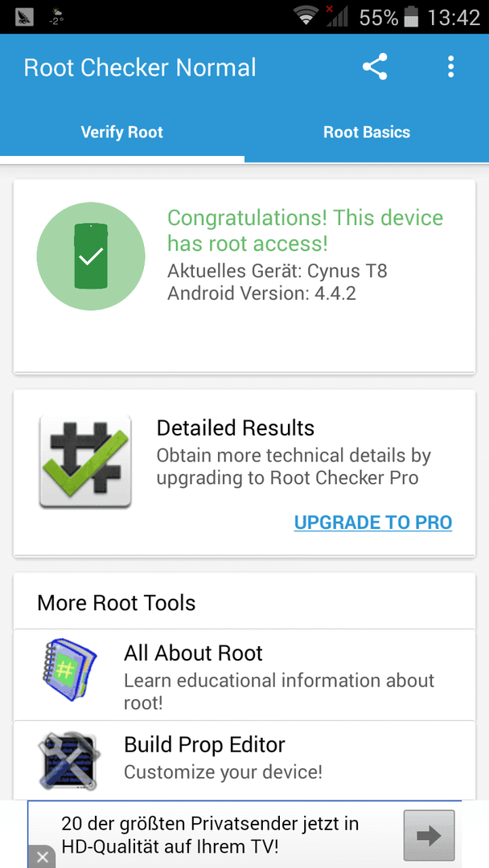Open Build Prop Editor entry
The width and height of the screenshot is (489, 868).
pos(244,760)
